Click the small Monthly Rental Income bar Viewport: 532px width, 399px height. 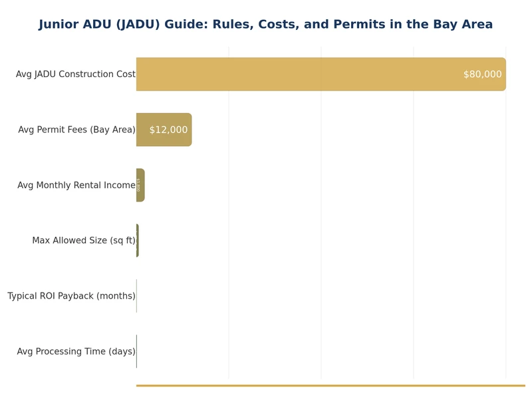[140, 186]
